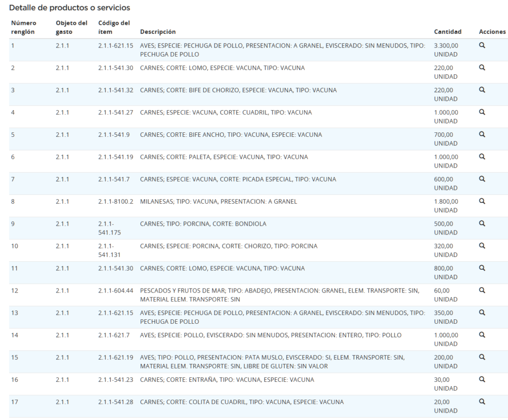This screenshot has width=508, height=420.
Task: Click the magnifier for Picada Especial
Action: [481, 179]
